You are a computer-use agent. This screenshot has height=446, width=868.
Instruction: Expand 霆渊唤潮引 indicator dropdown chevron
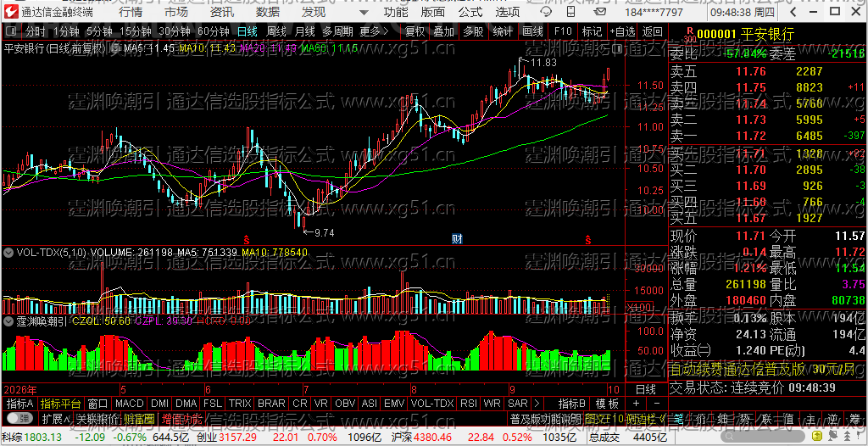[8, 321]
